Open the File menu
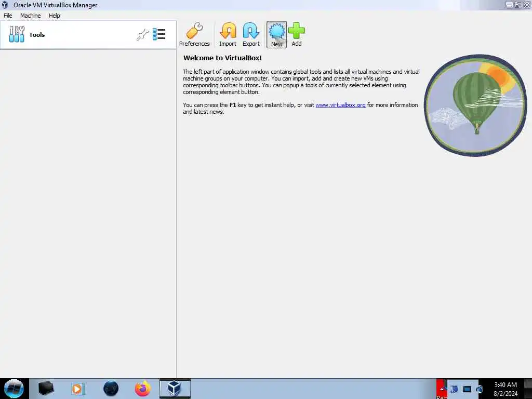 click(8, 16)
